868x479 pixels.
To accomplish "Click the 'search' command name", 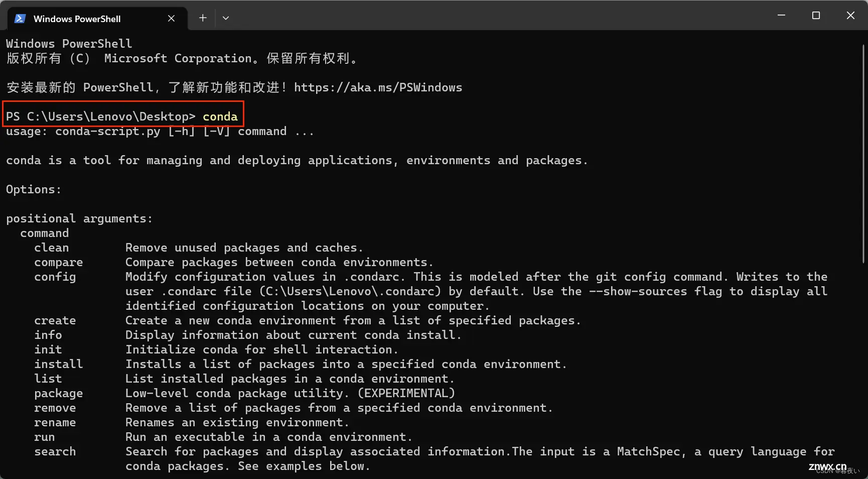I will (x=55, y=451).
